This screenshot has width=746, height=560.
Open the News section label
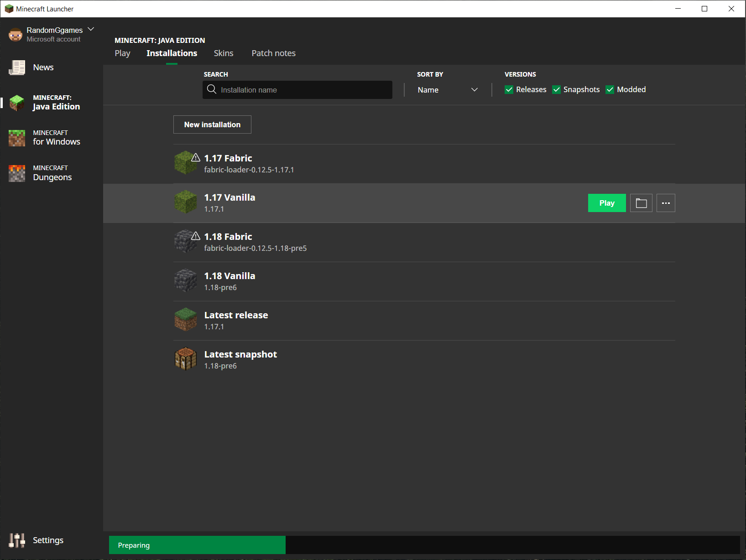coord(43,67)
